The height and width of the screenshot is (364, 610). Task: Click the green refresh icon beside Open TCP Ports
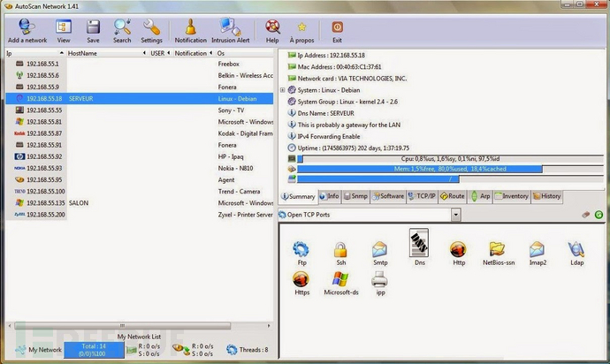[x=599, y=215]
